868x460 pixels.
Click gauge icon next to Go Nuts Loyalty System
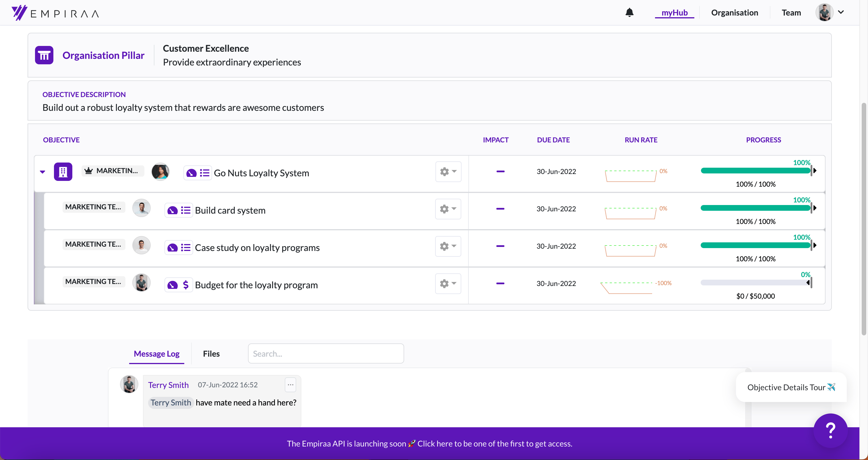coord(191,173)
